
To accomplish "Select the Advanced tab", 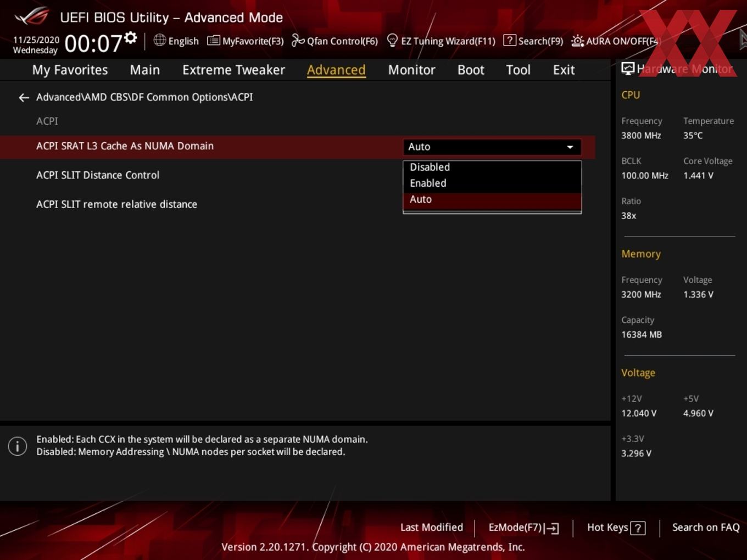I will tap(336, 70).
